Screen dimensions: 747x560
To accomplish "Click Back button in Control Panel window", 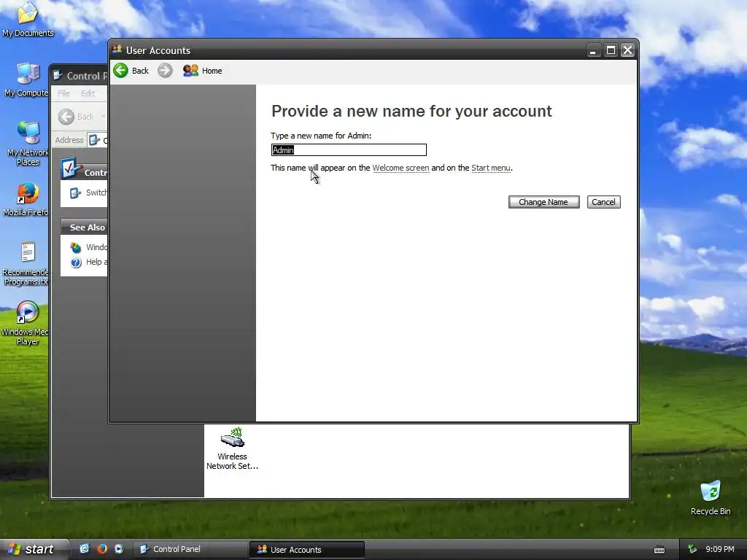I will [x=76, y=117].
